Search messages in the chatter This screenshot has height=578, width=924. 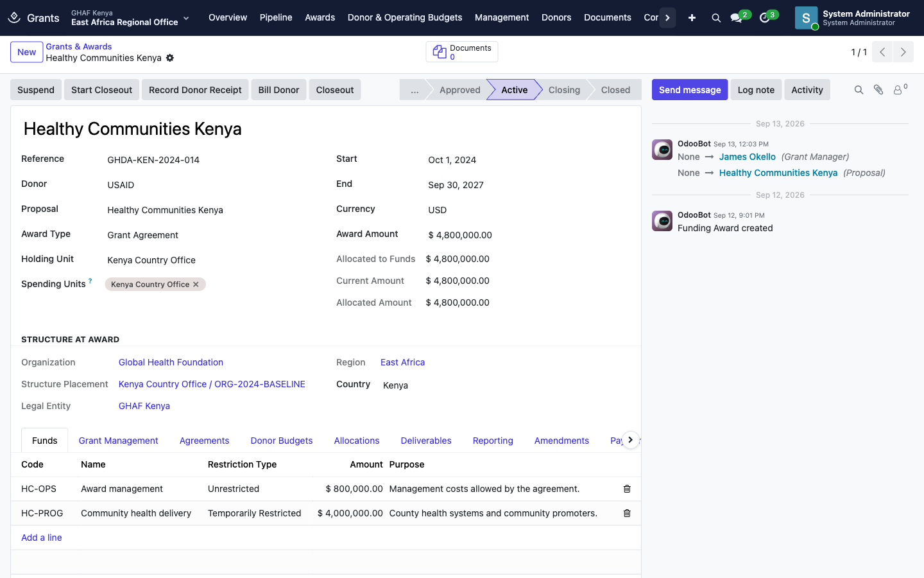[859, 90]
